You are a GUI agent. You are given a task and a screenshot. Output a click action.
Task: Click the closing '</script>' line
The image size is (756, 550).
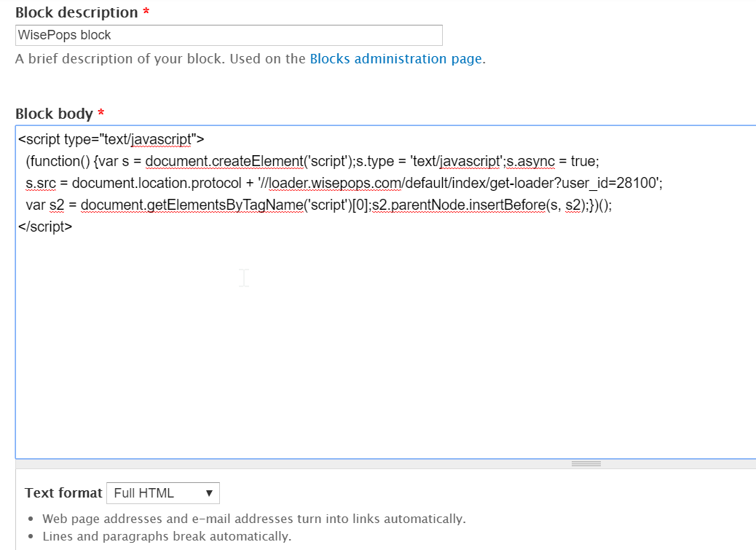(x=45, y=227)
